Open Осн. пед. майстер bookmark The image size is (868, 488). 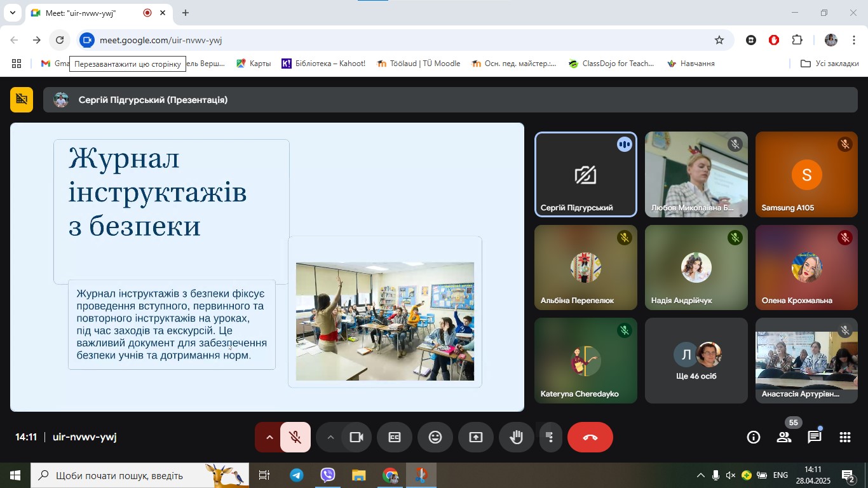513,64
